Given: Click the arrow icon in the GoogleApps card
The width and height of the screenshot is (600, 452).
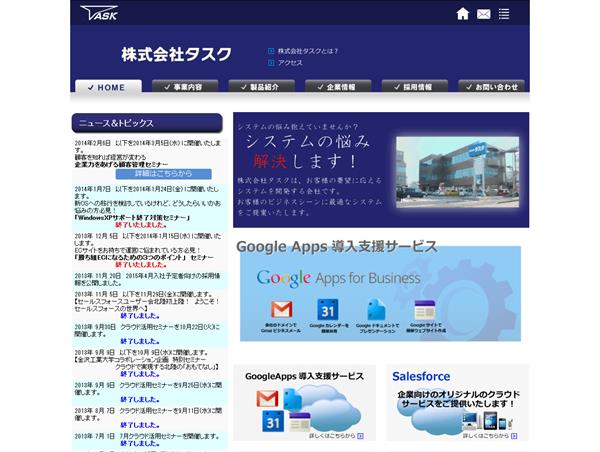Looking at the screenshot, I should 360,436.
